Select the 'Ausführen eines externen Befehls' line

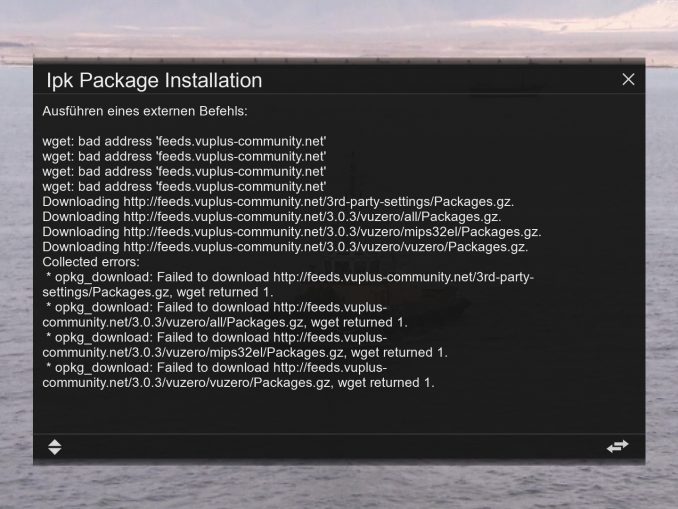pos(145,111)
